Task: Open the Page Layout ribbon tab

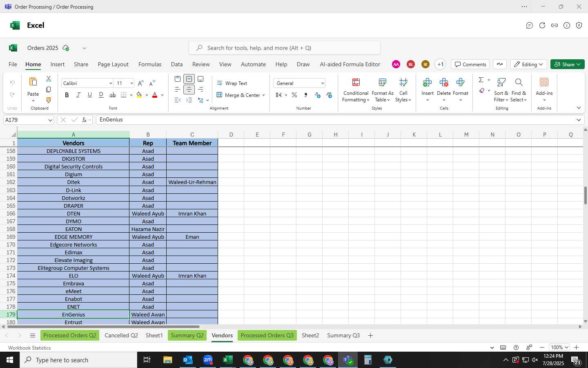Action: 113,64
